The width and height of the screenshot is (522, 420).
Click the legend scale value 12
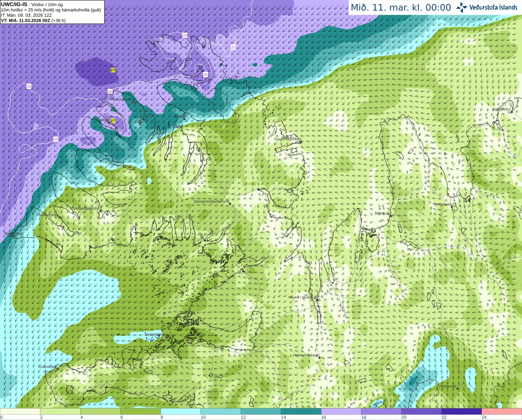243,417
